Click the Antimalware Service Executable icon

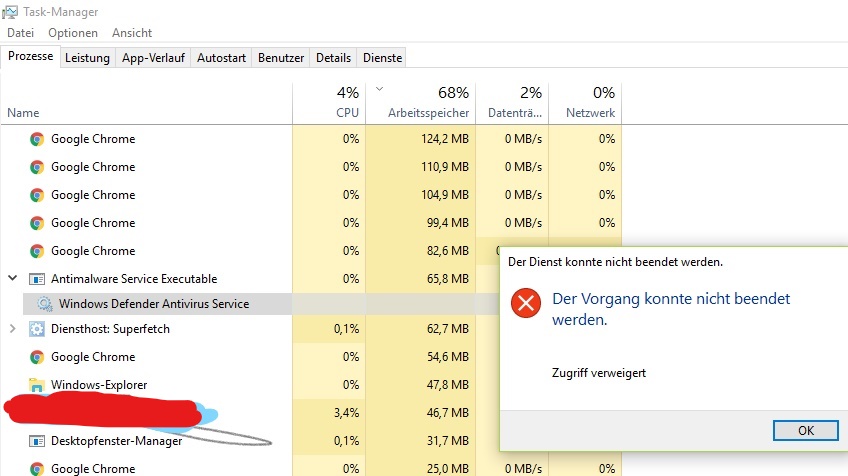click(37, 279)
